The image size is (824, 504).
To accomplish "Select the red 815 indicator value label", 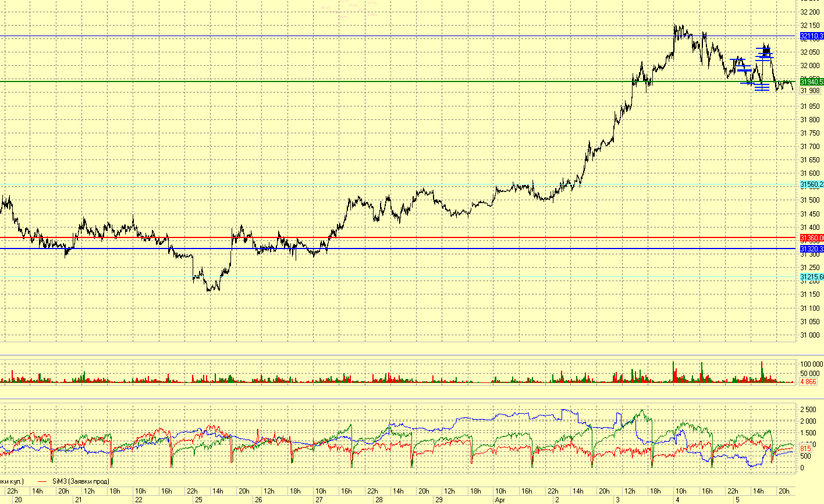I will point(806,449).
